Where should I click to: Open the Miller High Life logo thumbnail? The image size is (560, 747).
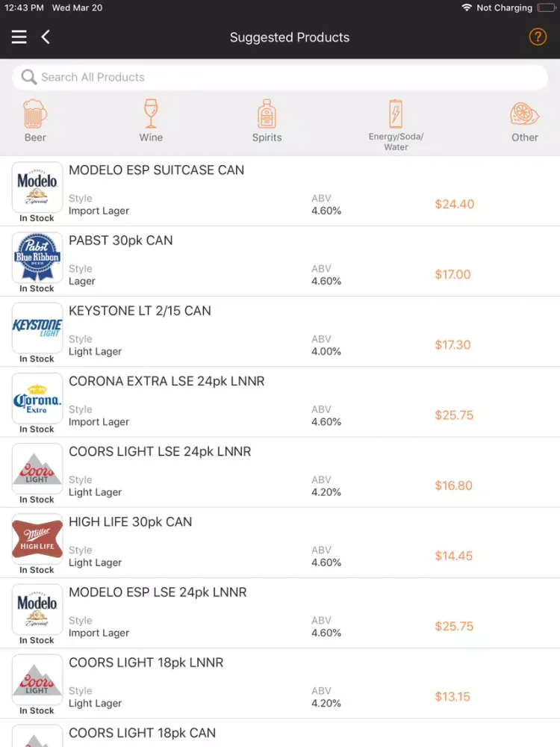click(x=37, y=539)
